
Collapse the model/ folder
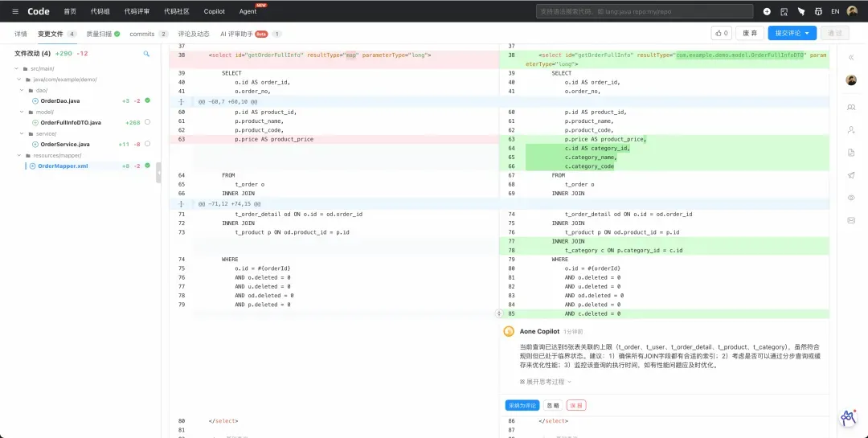(23, 112)
